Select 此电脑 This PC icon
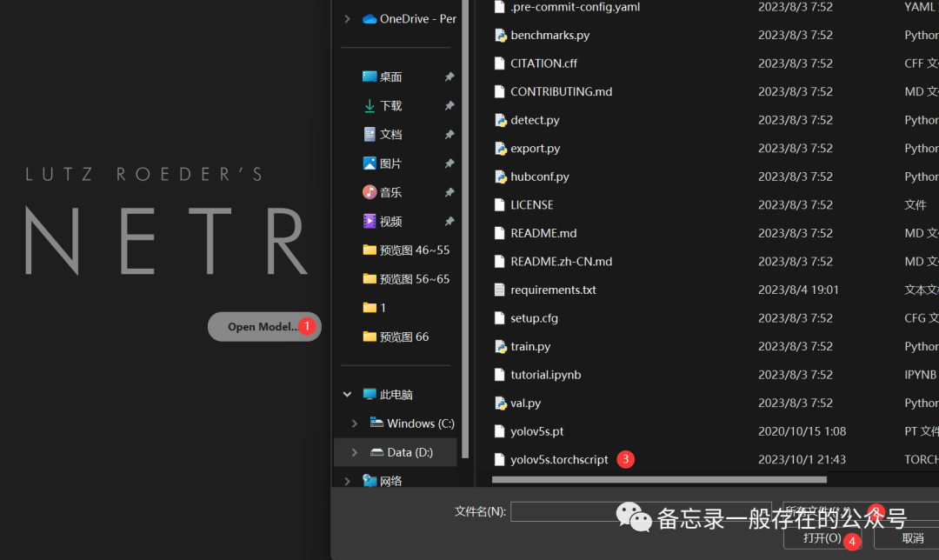The image size is (939, 560). coord(370,394)
